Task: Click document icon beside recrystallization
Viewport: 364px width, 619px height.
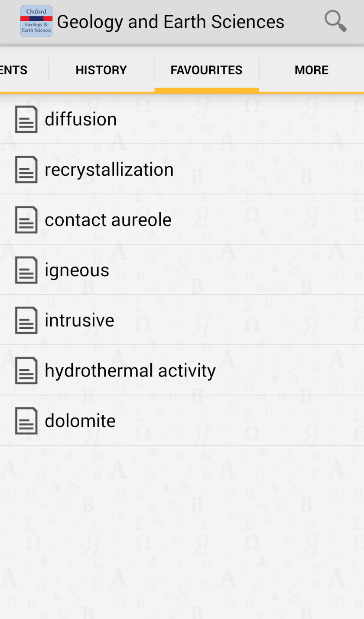Action: 26,170
